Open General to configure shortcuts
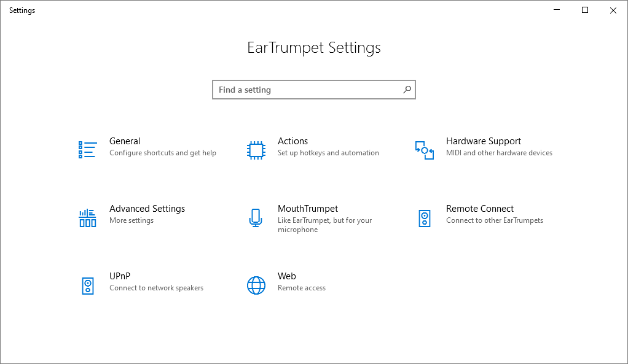 (147, 147)
